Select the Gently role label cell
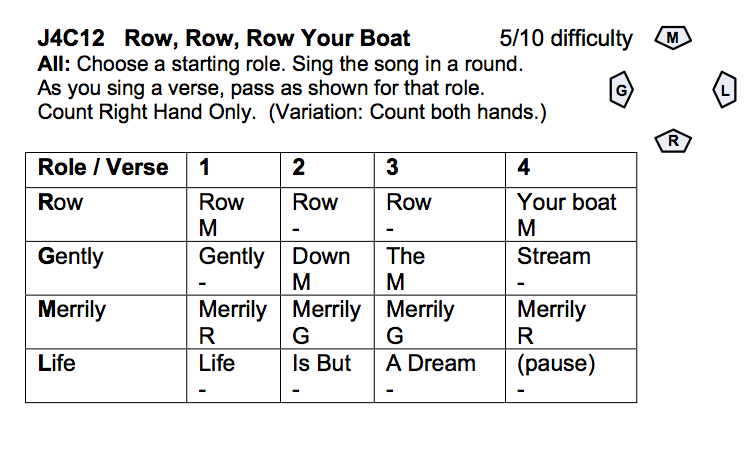 [x=106, y=268]
